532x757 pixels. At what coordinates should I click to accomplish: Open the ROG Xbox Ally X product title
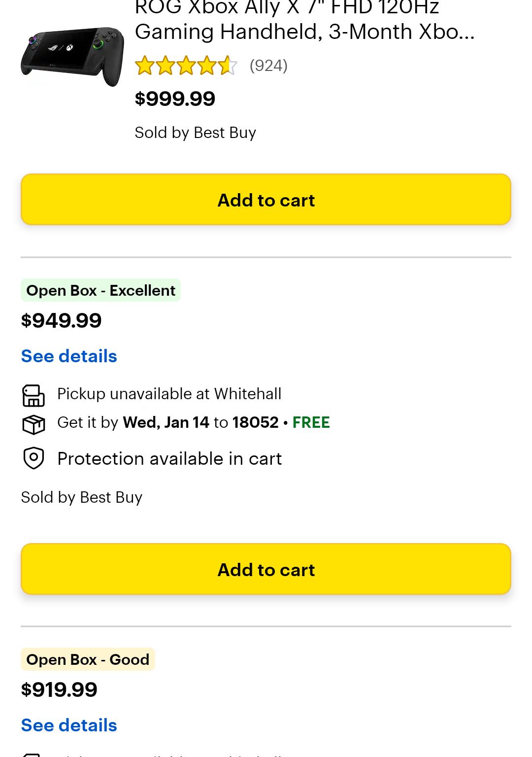[x=304, y=20]
